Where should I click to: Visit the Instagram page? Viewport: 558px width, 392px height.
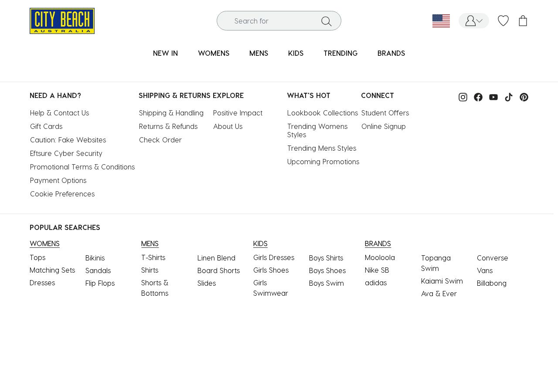coord(463,97)
